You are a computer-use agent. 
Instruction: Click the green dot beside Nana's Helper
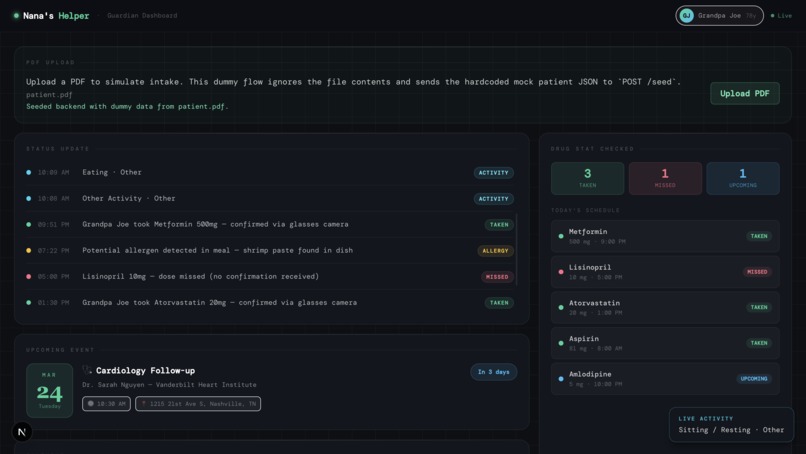16,15
